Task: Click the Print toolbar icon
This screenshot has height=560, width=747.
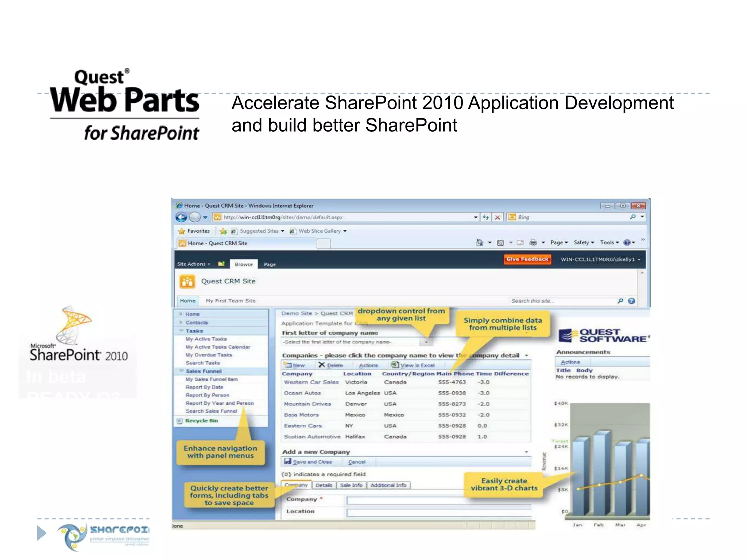Action: [533, 242]
